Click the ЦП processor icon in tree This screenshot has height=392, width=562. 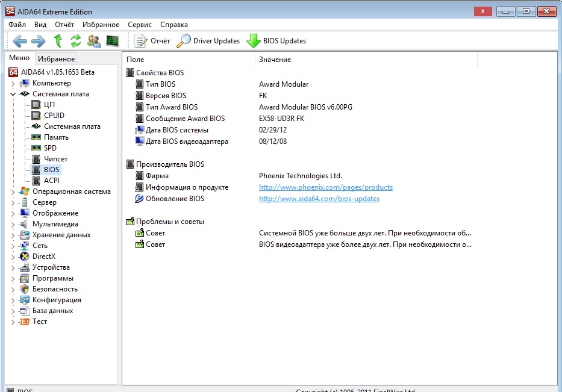click(x=36, y=105)
